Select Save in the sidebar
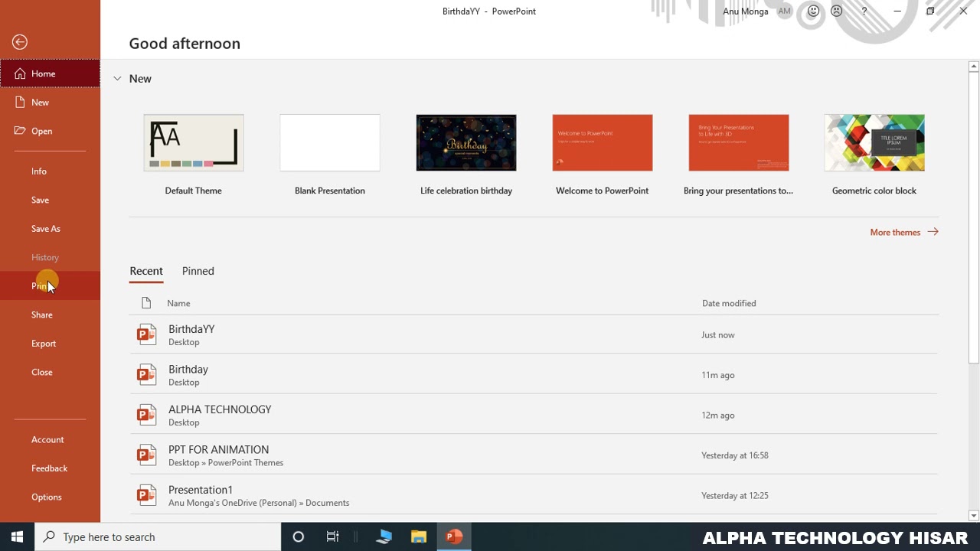The height and width of the screenshot is (551, 980). (x=50, y=200)
